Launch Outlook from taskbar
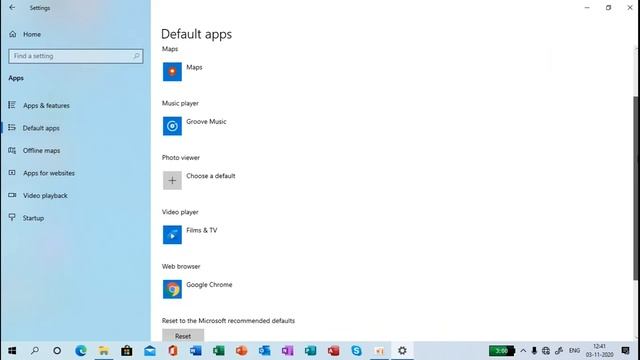Image resolution: width=640 pixels, height=360 pixels. point(264,351)
